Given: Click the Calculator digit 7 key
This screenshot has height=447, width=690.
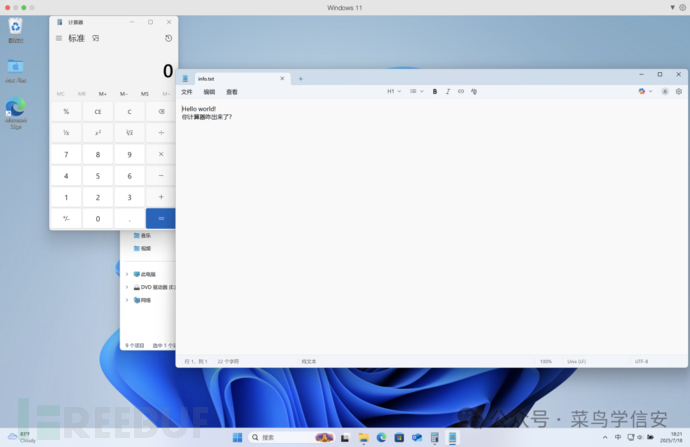Looking at the screenshot, I should point(66,154).
